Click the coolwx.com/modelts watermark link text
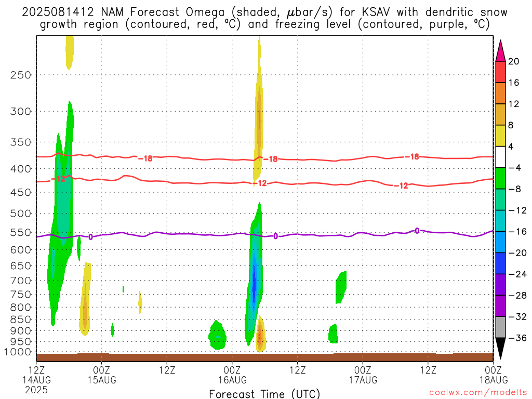Image resolution: width=532 pixels, height=399 pixels. point(478,393)
